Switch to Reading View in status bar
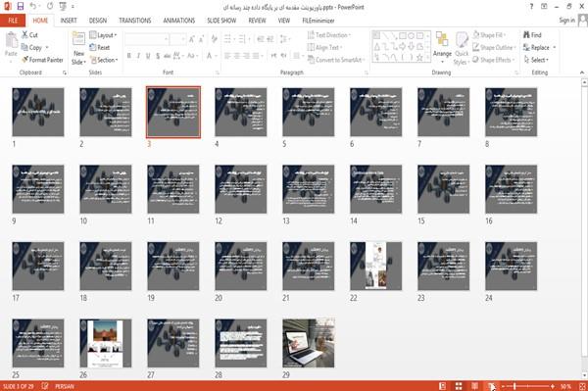The height and width of the screenshot is (391, 588). (x=474, y=386)
